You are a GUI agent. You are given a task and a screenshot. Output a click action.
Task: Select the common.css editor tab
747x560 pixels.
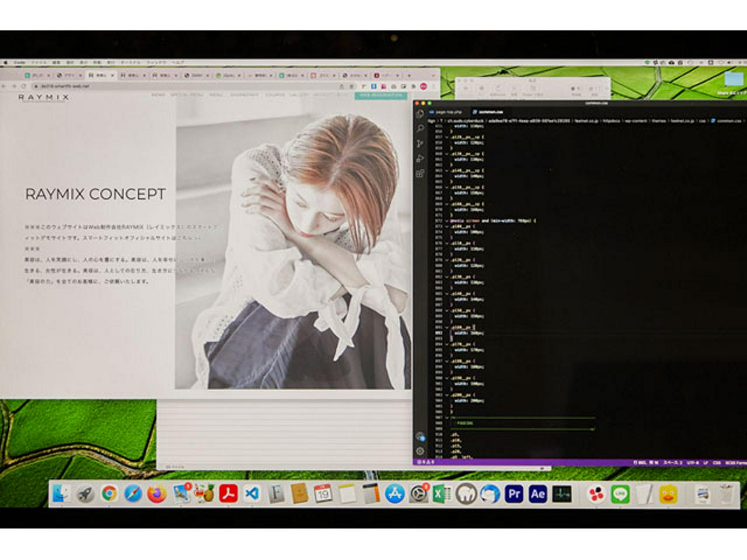(490, 111)
